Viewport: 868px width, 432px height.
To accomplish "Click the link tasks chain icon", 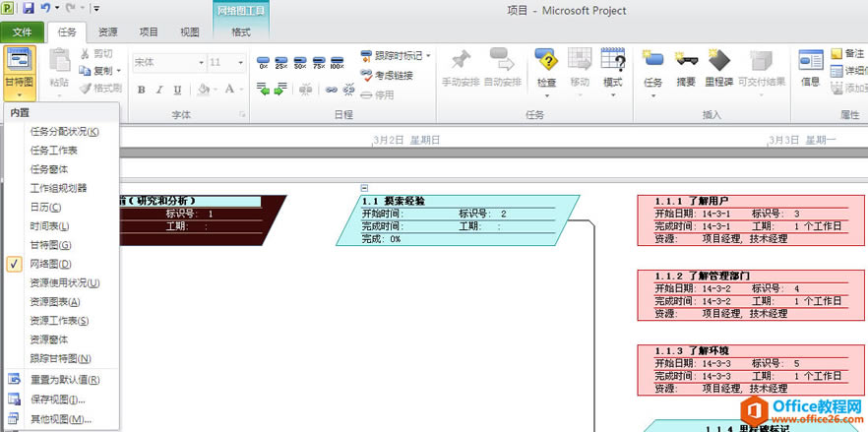I will pyautogui.click(x=331, y=89).
